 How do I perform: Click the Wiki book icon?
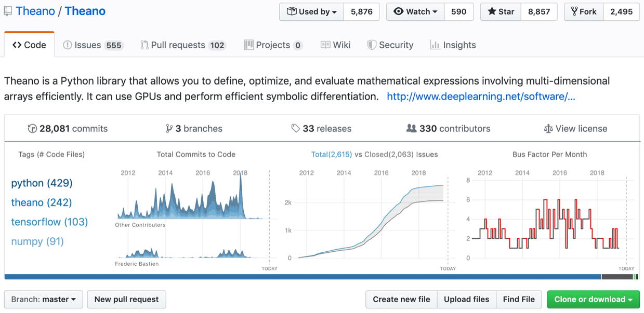[325, 45]
